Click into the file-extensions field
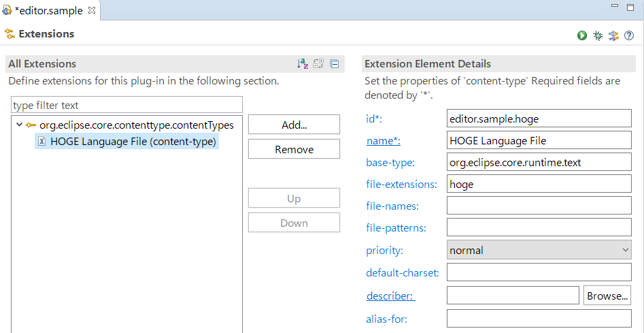The height and width of the screenshot is (333, 644). click(x=539, y=184)
